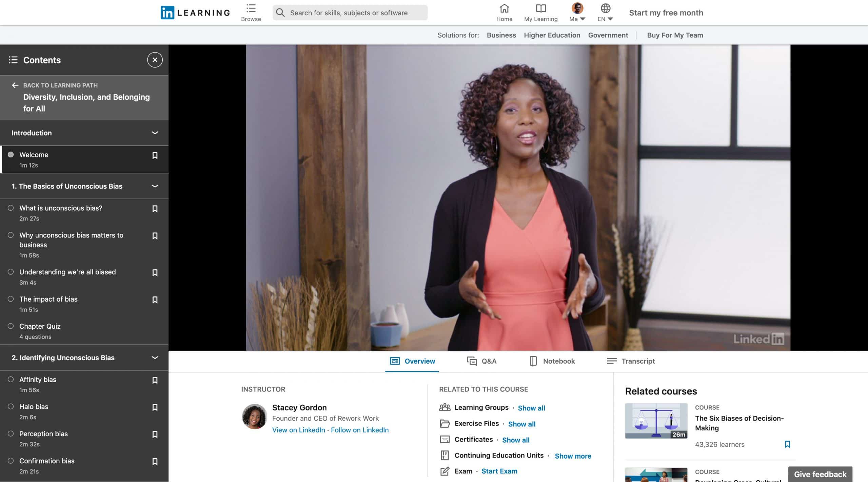Collapse the Basics of Unconscious Bias section
868x482 pixels.
click(x=154, y=186)
